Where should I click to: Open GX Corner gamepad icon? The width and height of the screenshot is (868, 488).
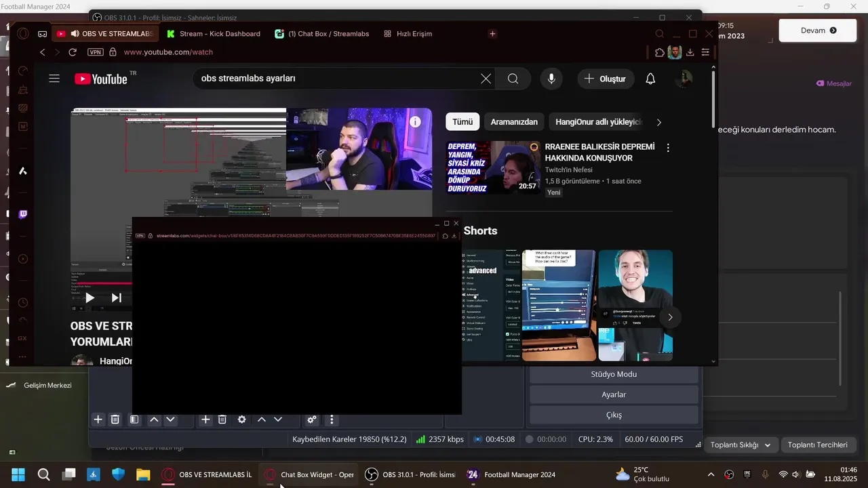tap(42, 33)
